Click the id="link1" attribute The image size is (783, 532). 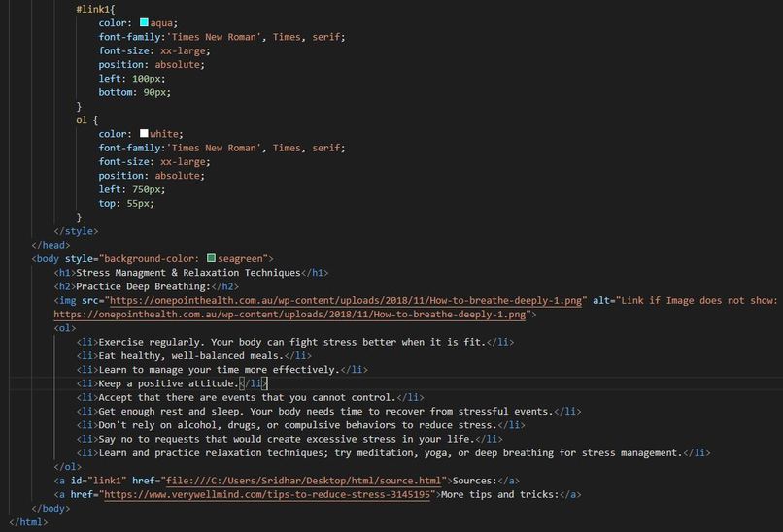pos(98,481)
